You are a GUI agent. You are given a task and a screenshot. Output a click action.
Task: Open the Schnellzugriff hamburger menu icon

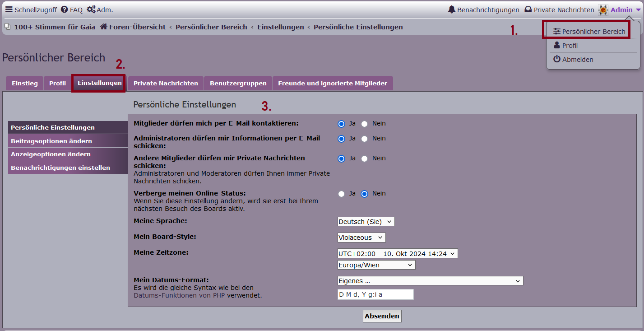click(9, 9)
